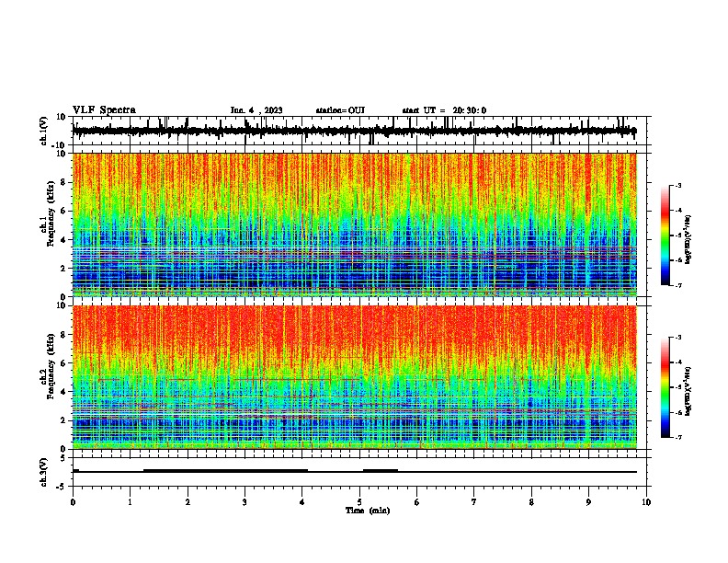Click the short thick ch.3 bar near minute 5
This screenshot has width=728, height=563.
(381, 471)
